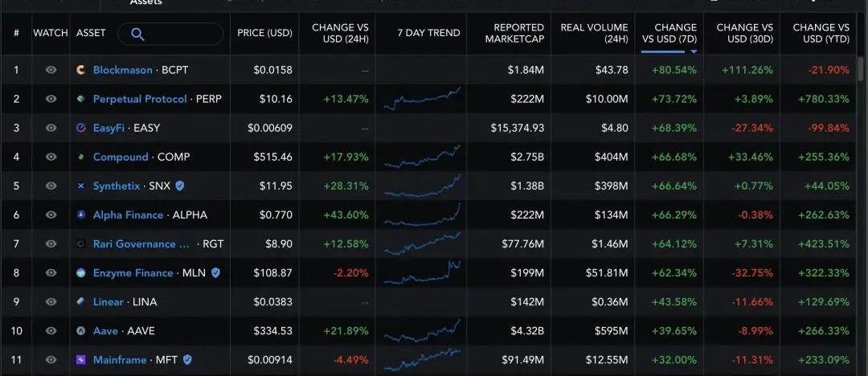Click the Alpha Finance coin logo icon
The height and width of the screenshot is (376, 868).
click(80, 215)
